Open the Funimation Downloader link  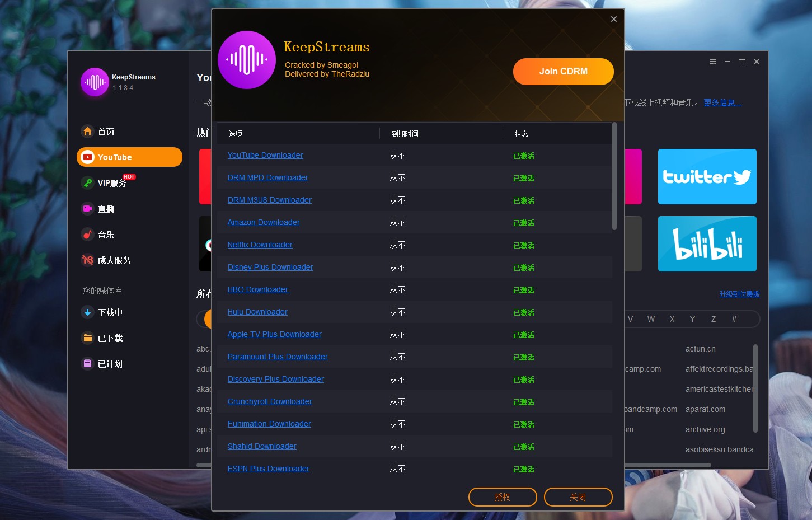(x=269, y=424)
